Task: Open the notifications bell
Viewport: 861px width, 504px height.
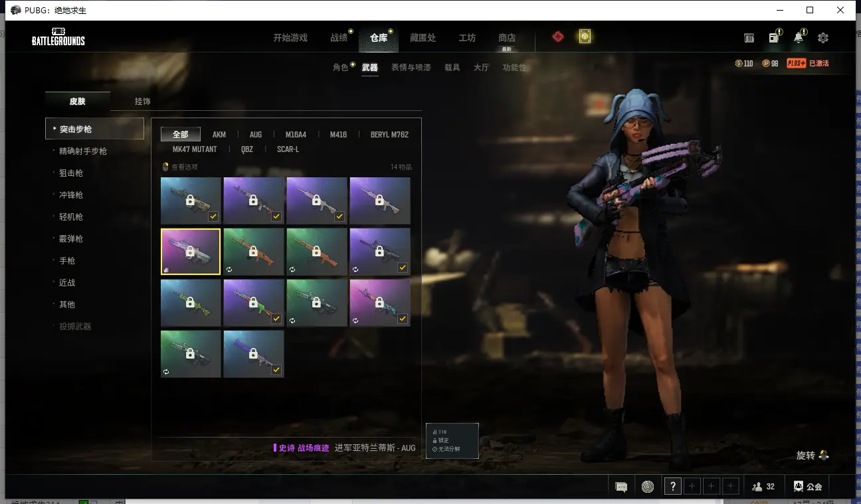Action: click(x=799, y=37)
